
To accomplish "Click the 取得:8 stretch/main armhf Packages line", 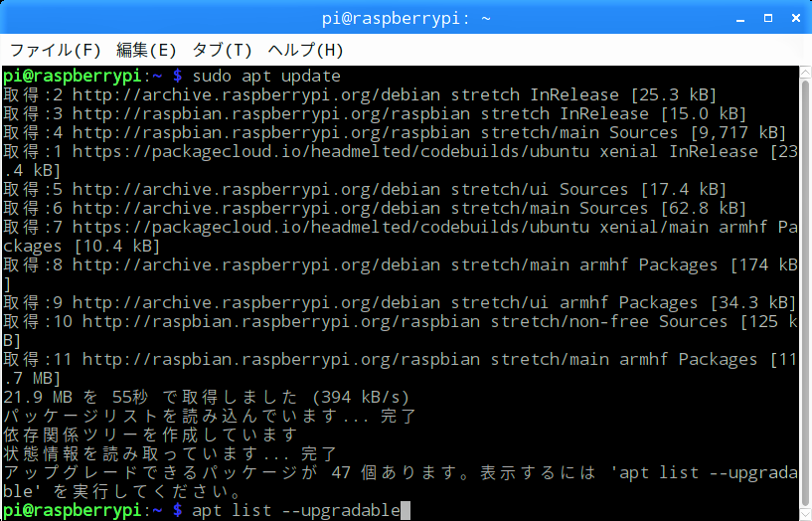I will (400, 274).
